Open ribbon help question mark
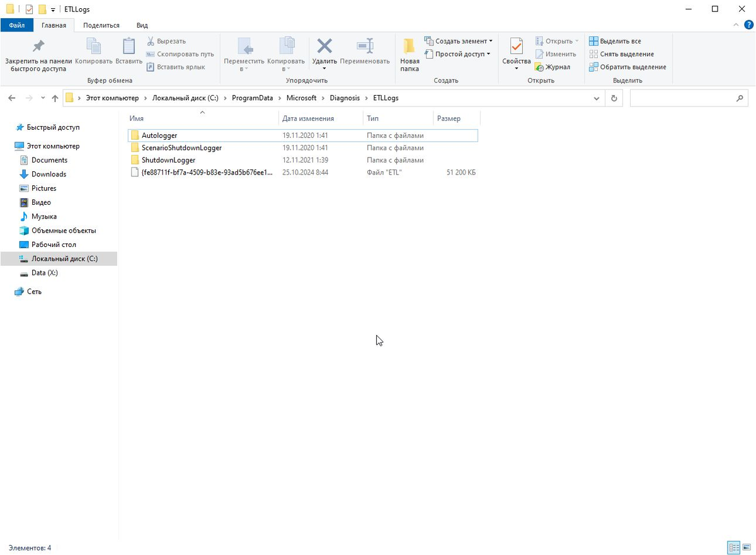The image size is (756, 555). point(748,25)
